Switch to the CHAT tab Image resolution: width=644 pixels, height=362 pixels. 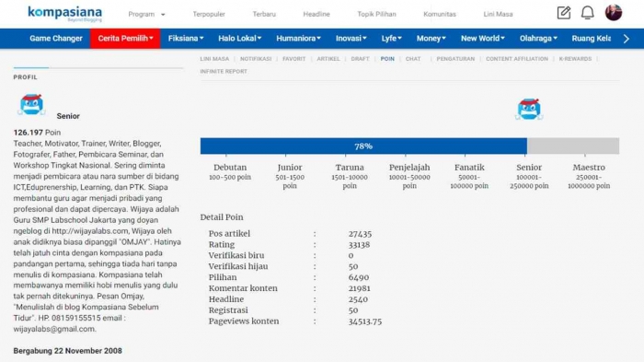pyautogui.click(x=413, y=59)
